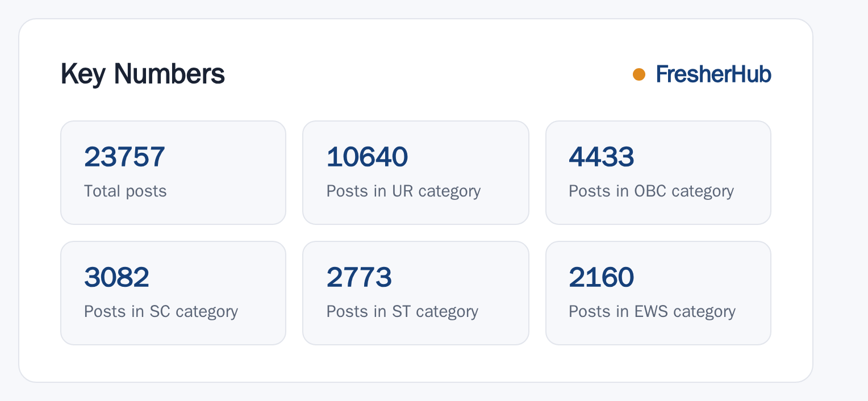This screenshot has width=868, height=401.
Task: Click the Posts in ST category card
Action: (416, 293)
